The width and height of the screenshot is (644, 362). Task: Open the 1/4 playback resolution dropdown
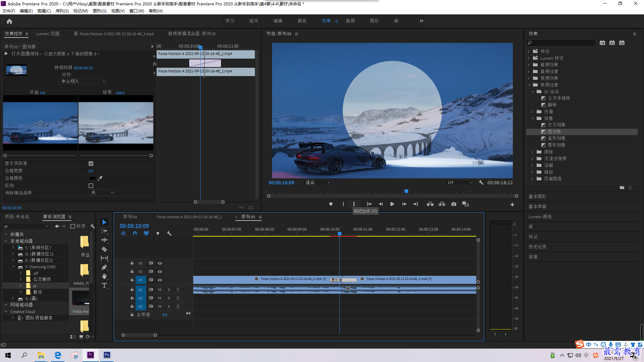(x=460, y=182)
